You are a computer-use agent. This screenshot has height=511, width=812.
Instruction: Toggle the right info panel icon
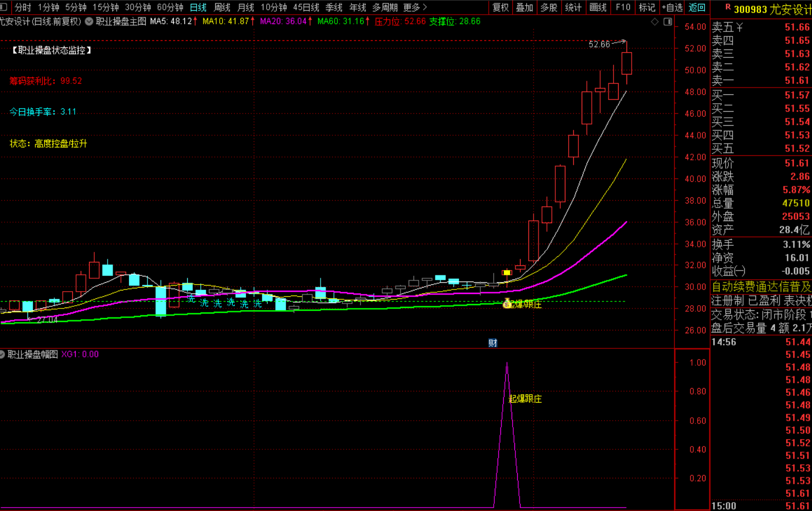pos(667,21)
